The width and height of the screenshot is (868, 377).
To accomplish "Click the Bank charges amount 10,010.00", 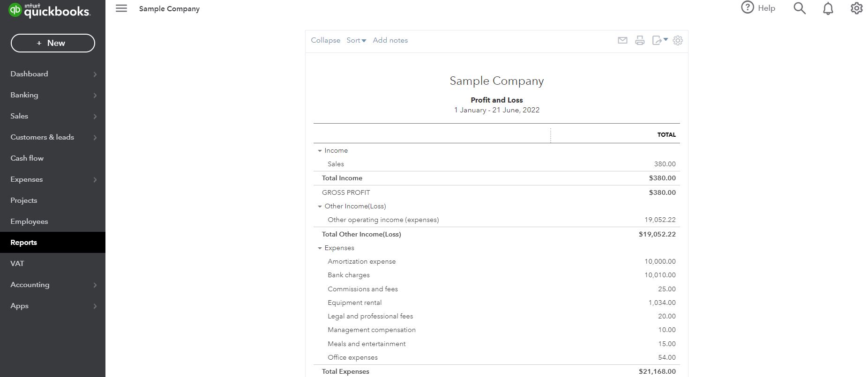I will pyautogui.click(x=660, y=275).
